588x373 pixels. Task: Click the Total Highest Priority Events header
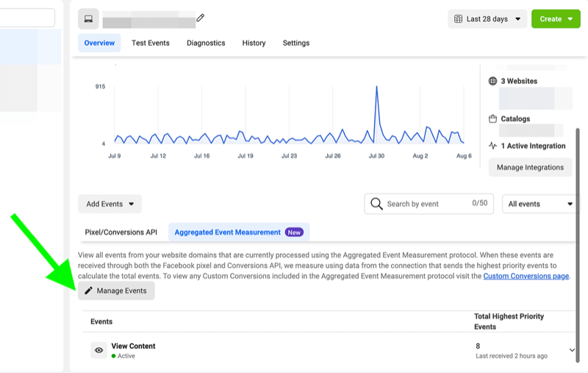(509, 322)
